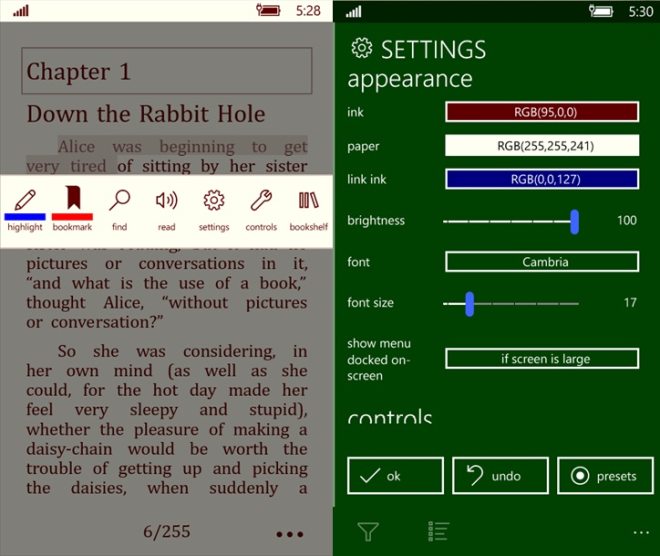Viewport: 660px width, 556px height.
Task: Click the font size slider handle
Action: pyautogui.click(x=470, y=304)
